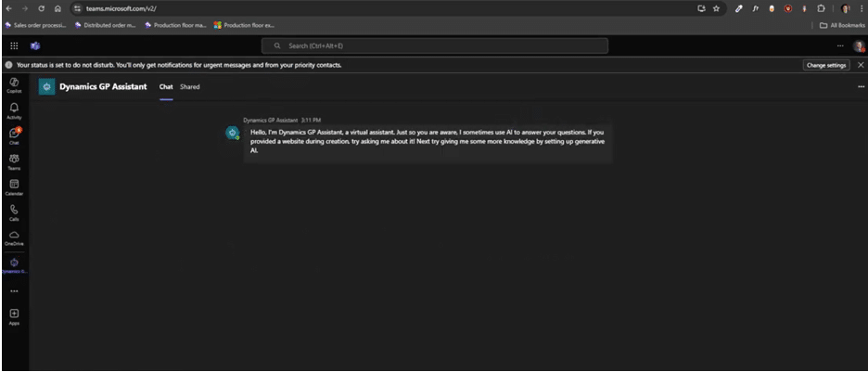
Task: View site information icon in address bar
Action: (77, 8)
